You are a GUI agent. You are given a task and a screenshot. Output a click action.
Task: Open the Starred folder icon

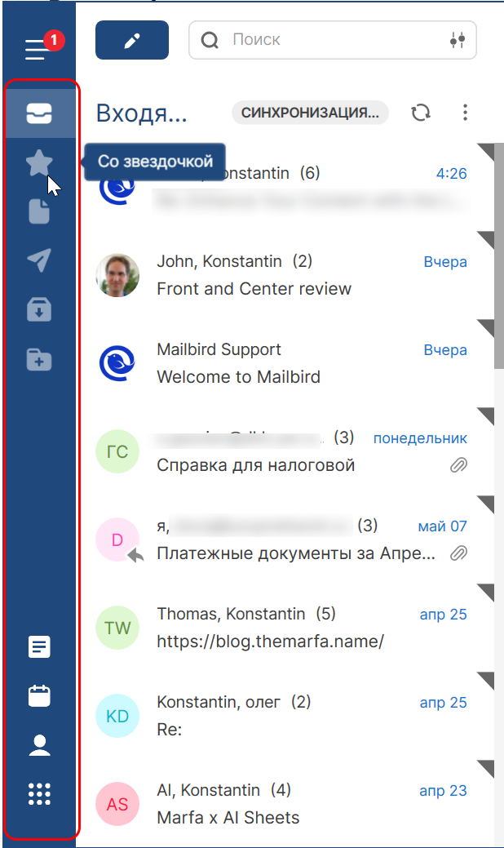[39, 162]
